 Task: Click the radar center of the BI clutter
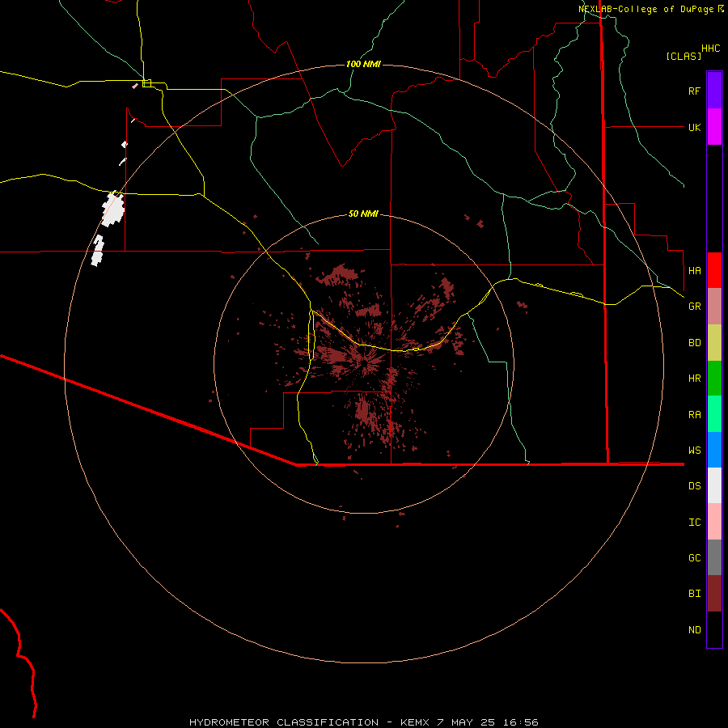366,362
